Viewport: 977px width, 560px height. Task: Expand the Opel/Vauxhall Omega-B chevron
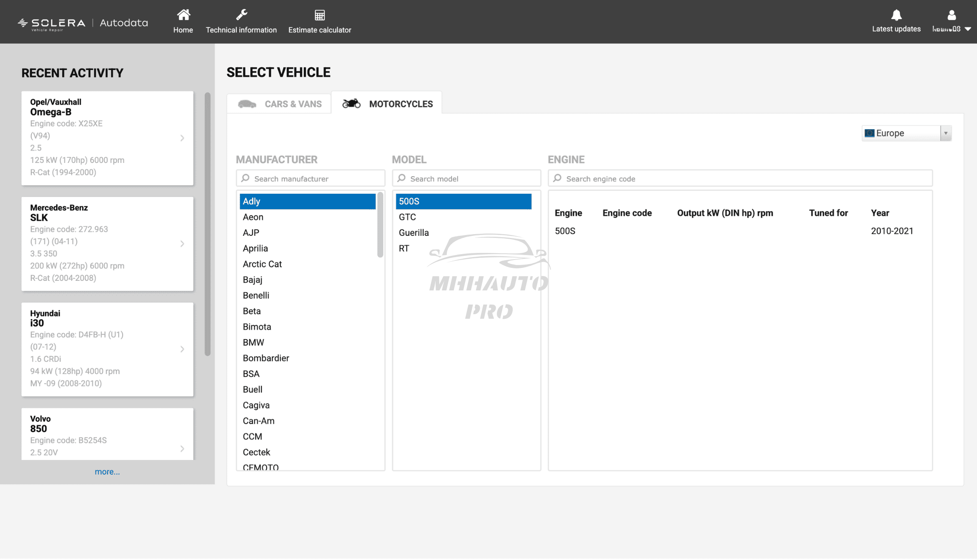tap(182, 138)
